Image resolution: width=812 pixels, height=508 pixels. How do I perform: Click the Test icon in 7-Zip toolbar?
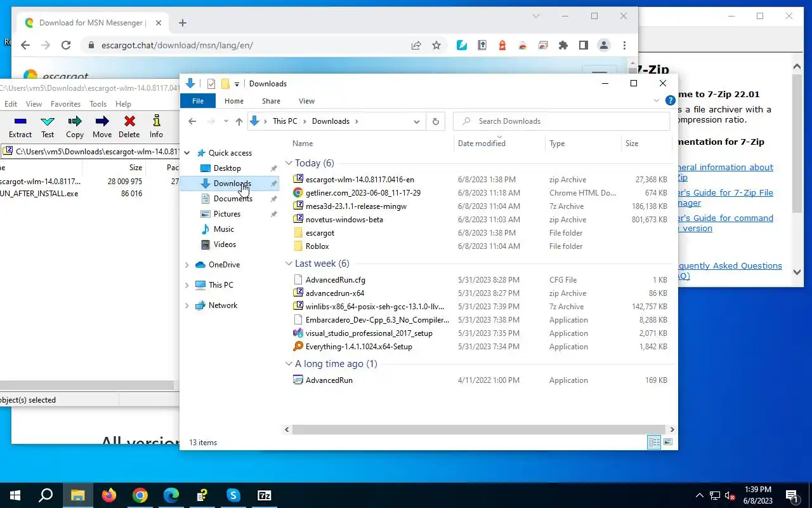48,121
